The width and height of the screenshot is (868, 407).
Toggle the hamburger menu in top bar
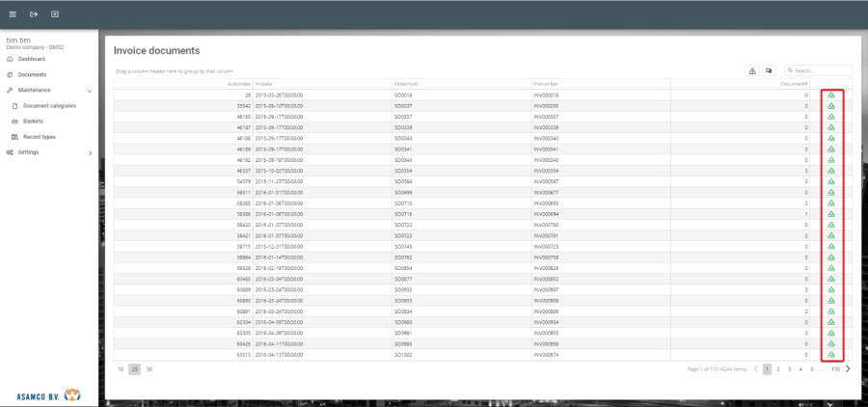point(13,14)
